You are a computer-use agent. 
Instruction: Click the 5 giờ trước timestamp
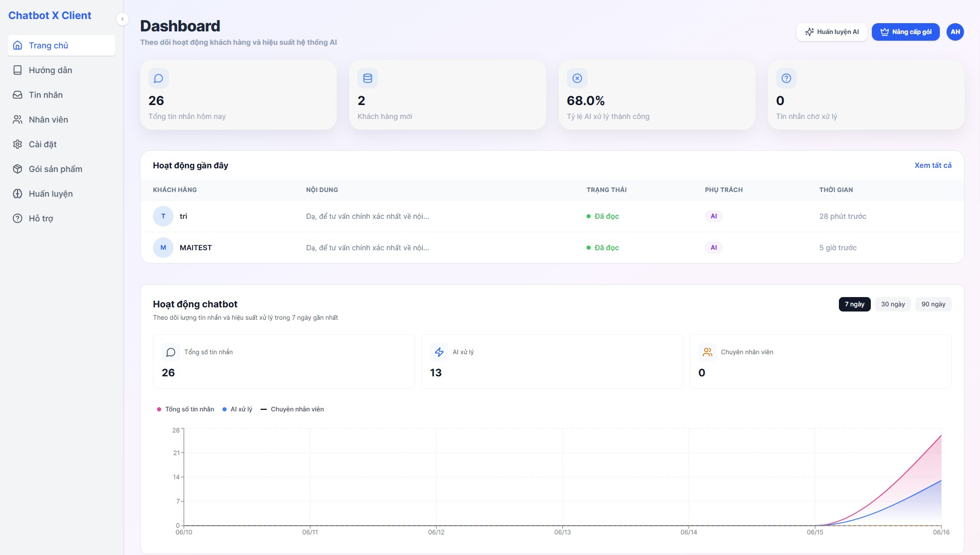click(838, 248)
